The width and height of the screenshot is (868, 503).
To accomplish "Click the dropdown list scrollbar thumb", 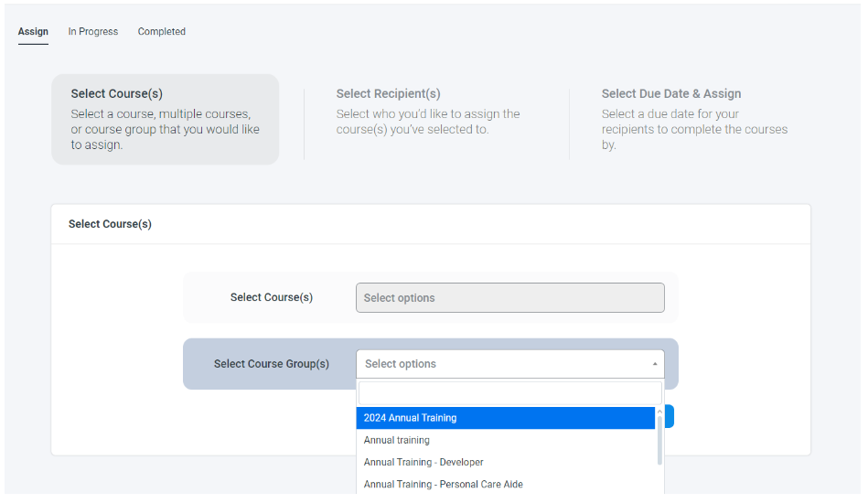I will coord(659,439).
